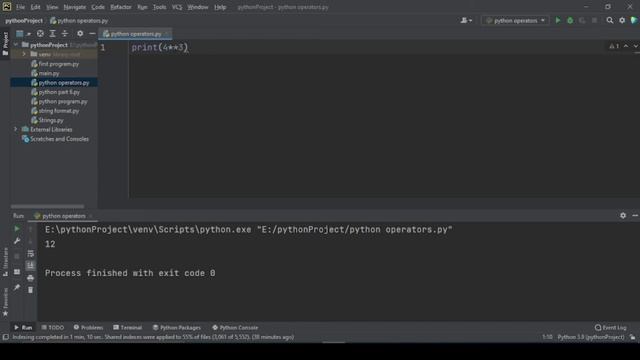Open the Run tool window button
Viewport: 640px width, 360px height.
(x=23, y=327)
